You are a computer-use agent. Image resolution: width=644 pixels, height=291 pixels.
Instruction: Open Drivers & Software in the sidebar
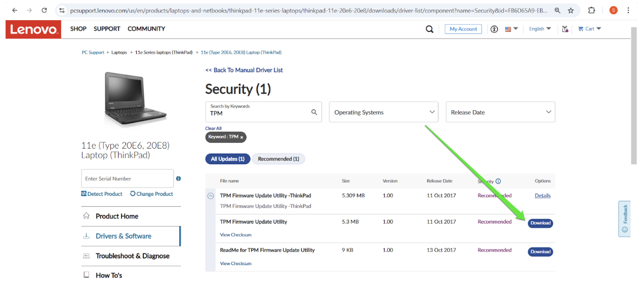click(x=131, y=236)
